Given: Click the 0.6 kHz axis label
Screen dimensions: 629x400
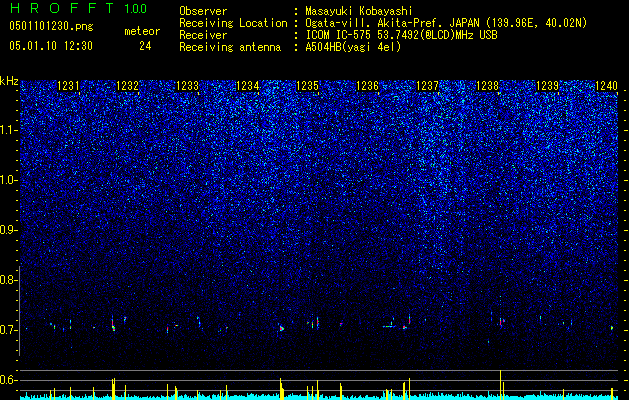Looking at the screenshot, I should (x=8, y=380).
